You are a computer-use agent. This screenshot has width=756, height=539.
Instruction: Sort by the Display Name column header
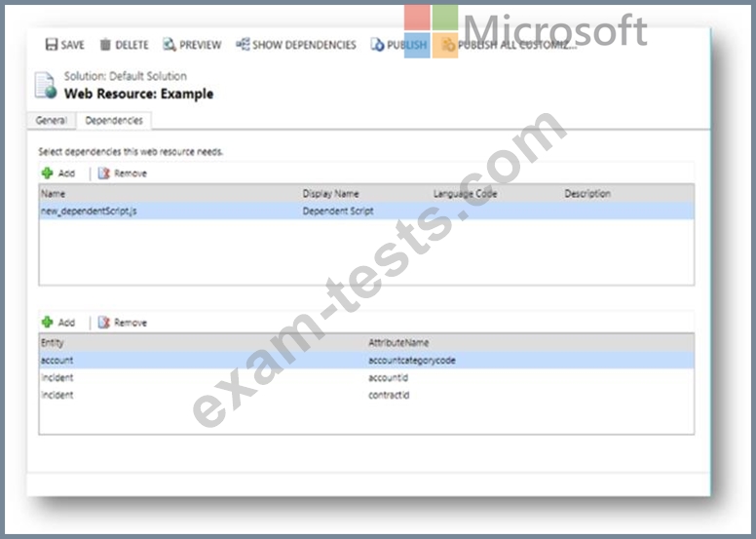[331, 193]
